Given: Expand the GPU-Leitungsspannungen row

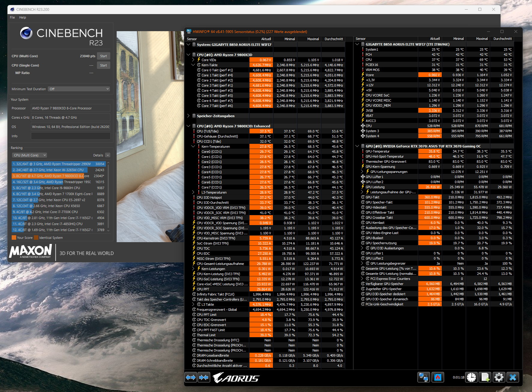Looking at the screenshot, I should 362,172.
